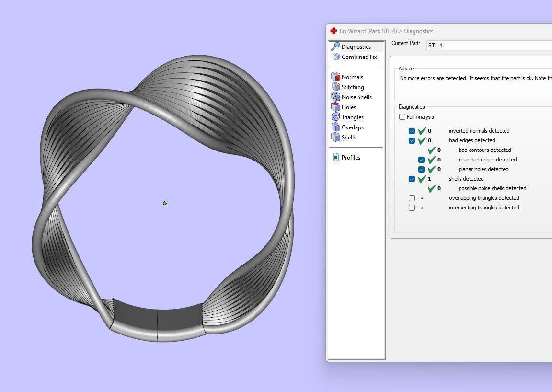Uncheck shells detected checkbox

tap(412, 179)
